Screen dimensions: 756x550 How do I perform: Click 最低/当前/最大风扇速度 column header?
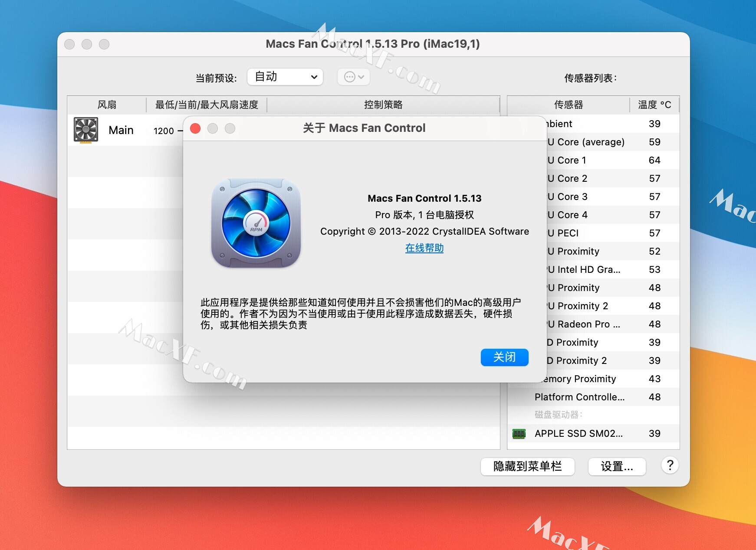(207, 105)
